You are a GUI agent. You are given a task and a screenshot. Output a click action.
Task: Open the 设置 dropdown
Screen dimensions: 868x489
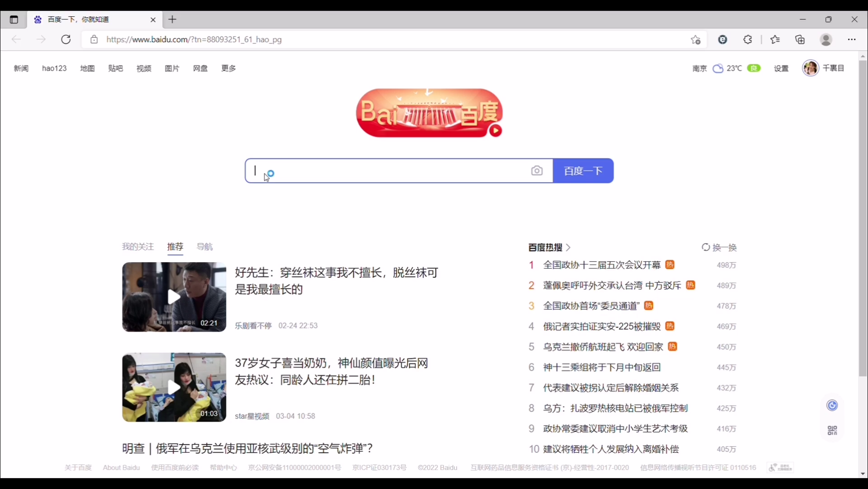[x=781, y=68]
